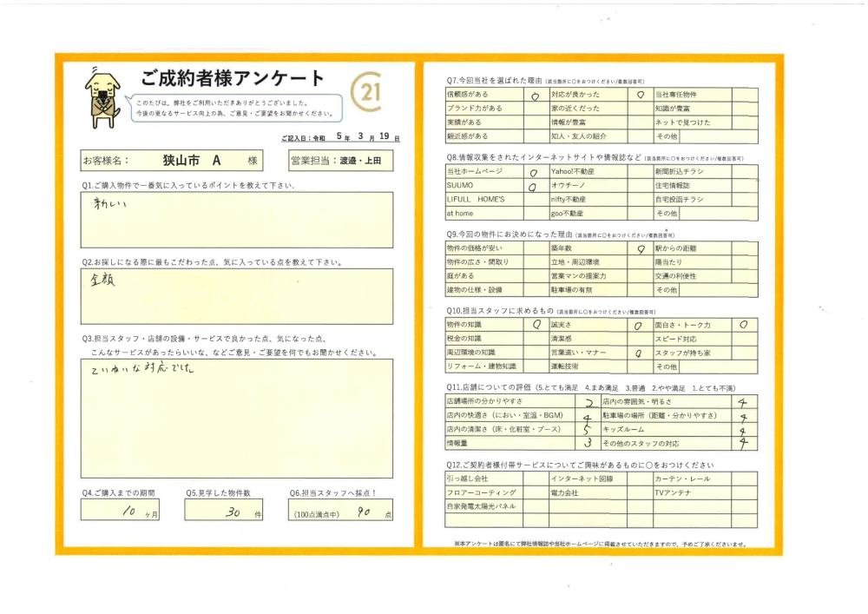
Task: Mark the 当社ホームページ checkbox cell
Action: pos(536,172)
